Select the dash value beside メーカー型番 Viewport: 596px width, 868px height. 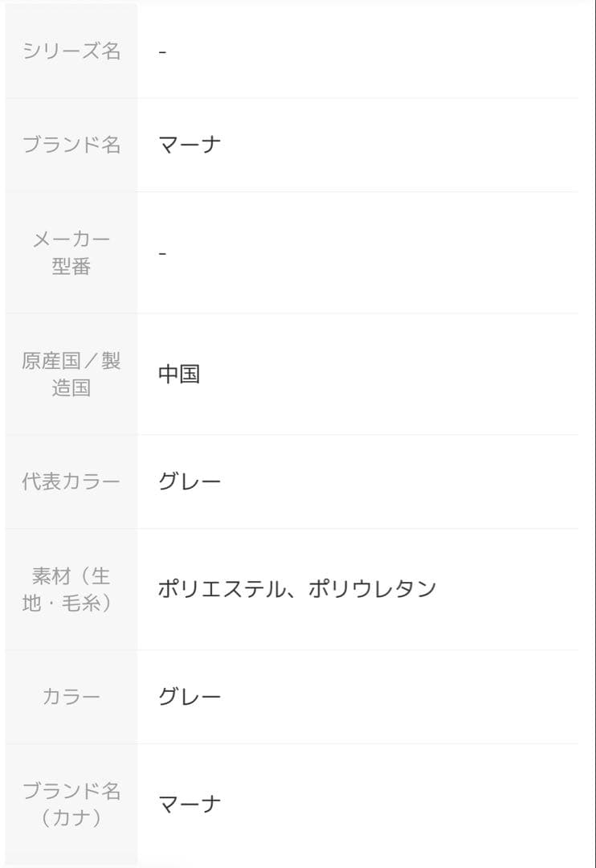click(x=162, y=253)
